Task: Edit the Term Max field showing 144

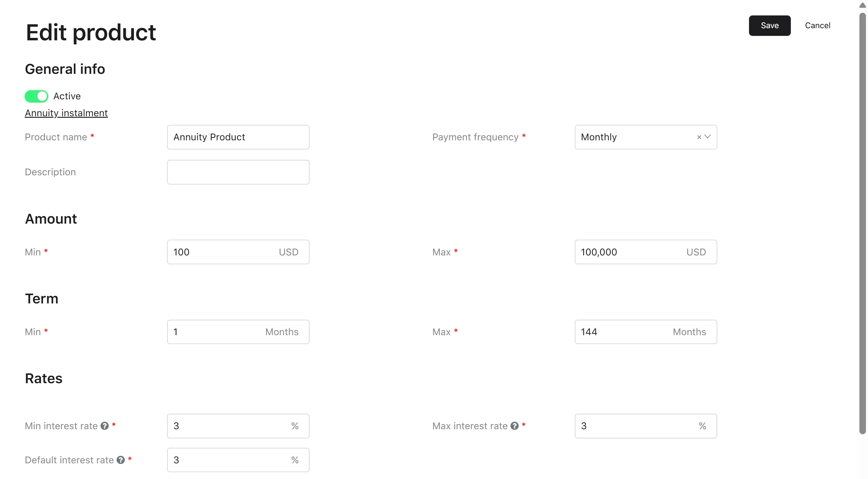Action: pos(646,332)
